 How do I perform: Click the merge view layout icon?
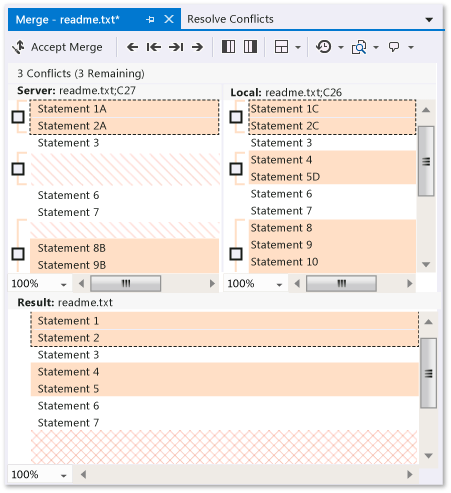[x=281, y=47]
